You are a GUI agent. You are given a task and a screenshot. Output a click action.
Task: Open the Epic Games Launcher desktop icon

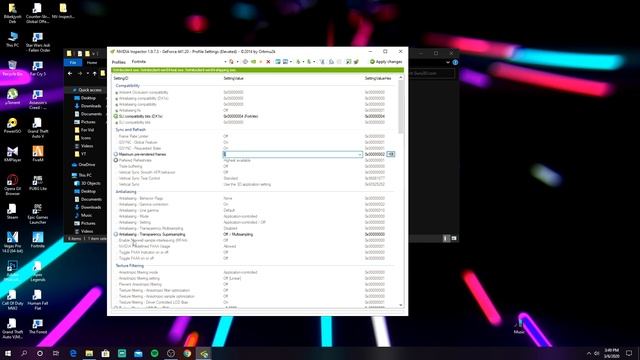[x=38, y=214]
